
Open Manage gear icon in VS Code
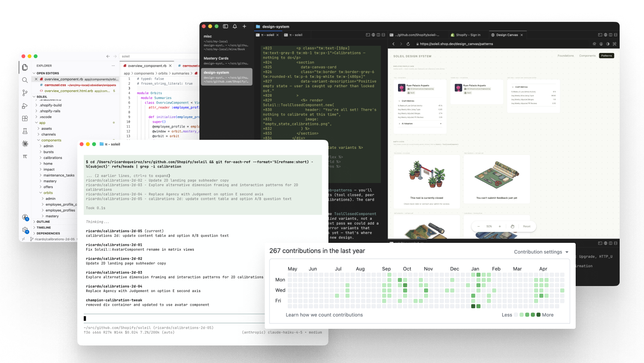[25, 230]
